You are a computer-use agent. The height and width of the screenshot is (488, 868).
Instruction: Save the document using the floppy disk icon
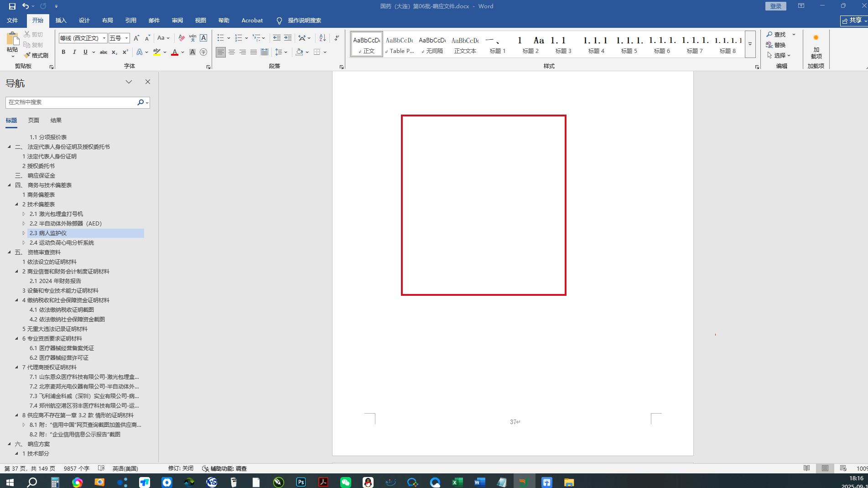click(12, 6)
